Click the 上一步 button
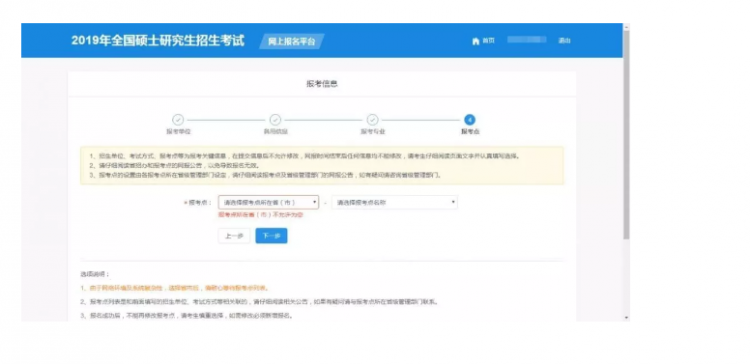The width and height of the screenshot is (750, 364). (x=234, y=236)
